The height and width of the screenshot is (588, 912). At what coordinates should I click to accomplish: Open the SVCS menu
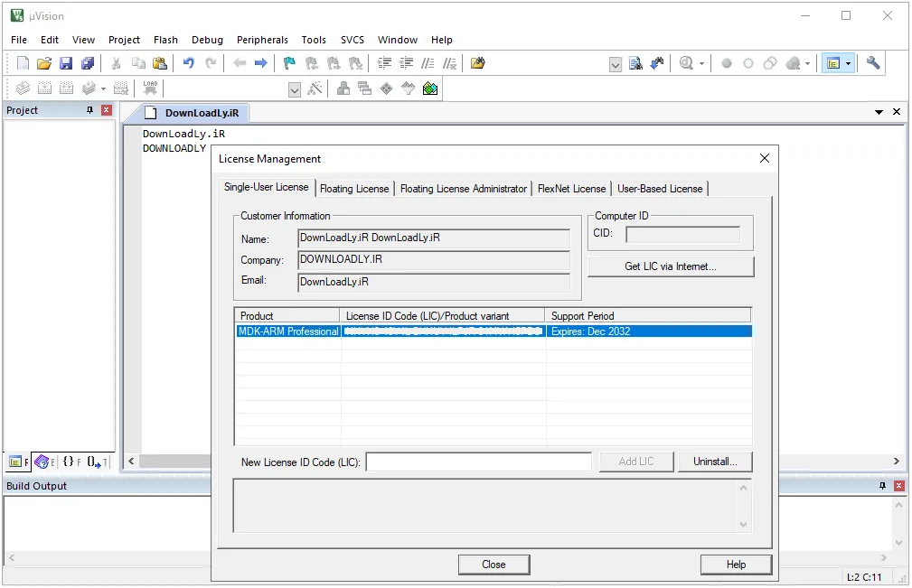click(x=353, y=40)
